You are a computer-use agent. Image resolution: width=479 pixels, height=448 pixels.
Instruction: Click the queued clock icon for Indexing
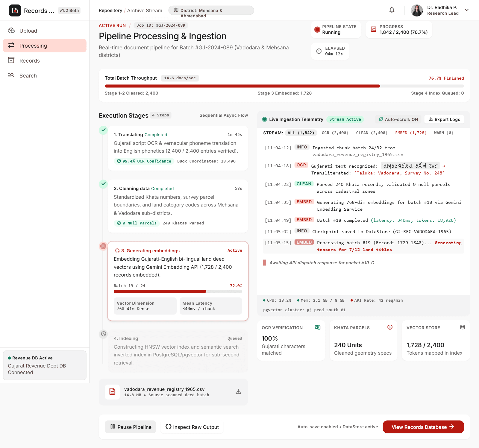(104, 334)
